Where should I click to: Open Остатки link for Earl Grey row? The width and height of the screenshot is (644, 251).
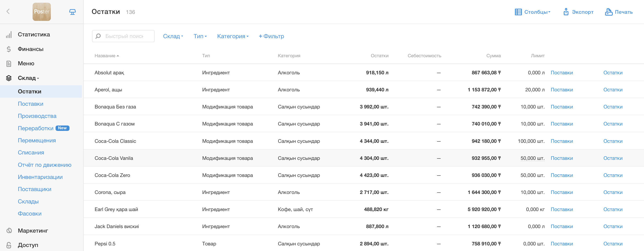click(613, 209)
